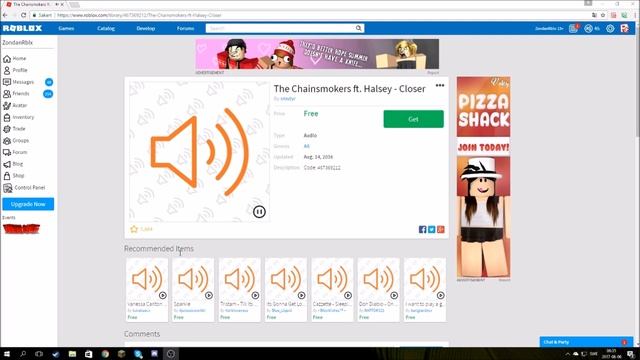
Task: Play the Spanie recommended audio
Action: tap(209, 295)
